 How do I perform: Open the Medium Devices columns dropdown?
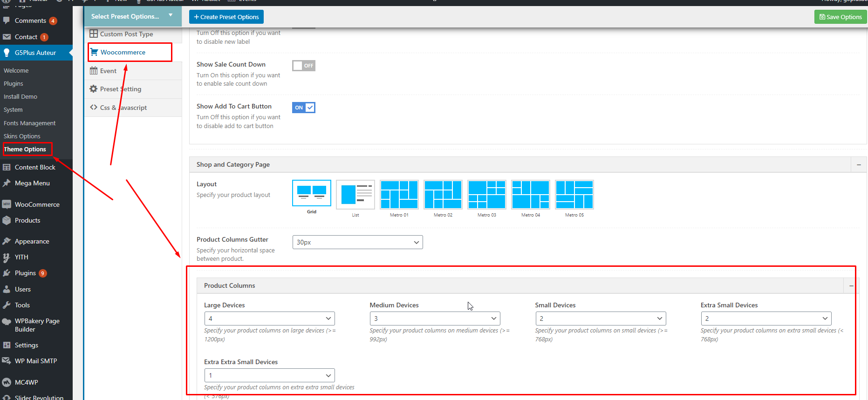point(435,319)
